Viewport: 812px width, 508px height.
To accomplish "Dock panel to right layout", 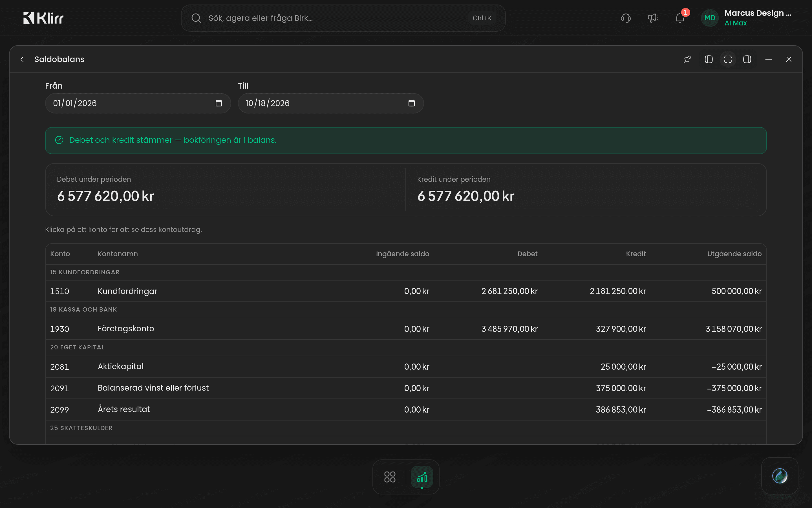I will [747, 60].
